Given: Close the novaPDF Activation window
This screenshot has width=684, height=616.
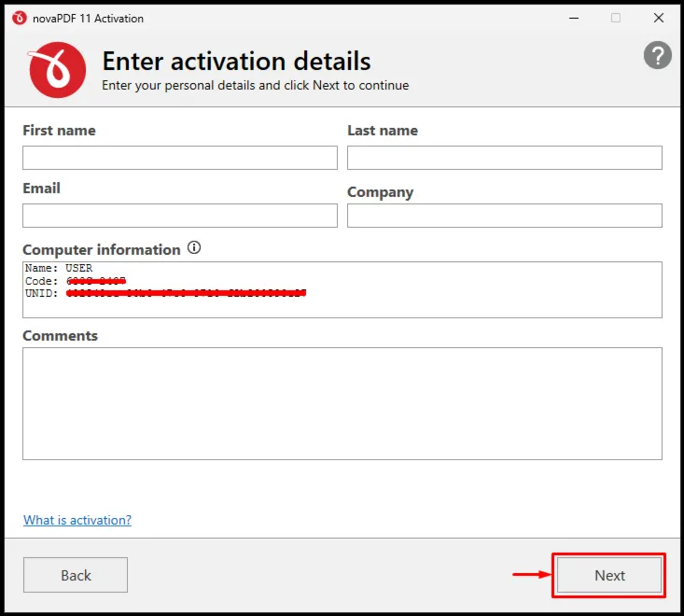Looking at the screenshot, I should tap(659, 18).
